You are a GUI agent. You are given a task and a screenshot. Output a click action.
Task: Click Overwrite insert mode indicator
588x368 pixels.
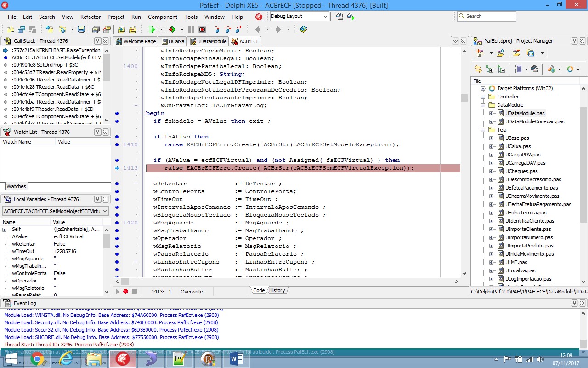point(192,291)
